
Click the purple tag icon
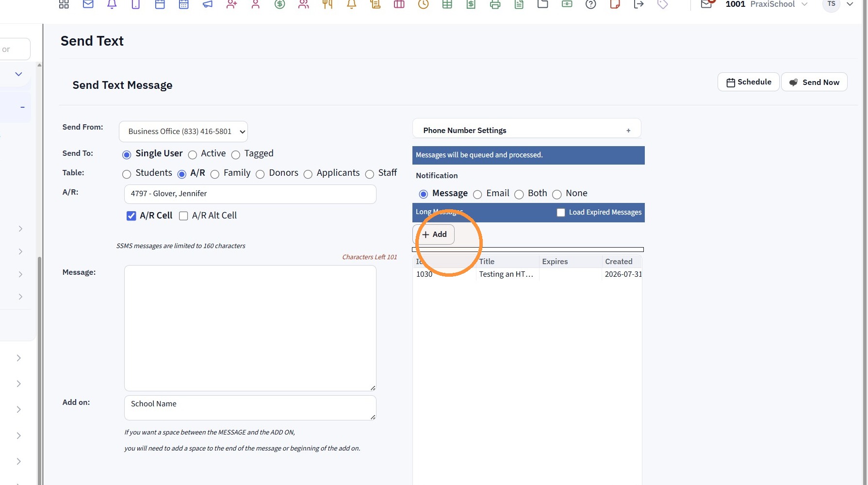tap(663, 4)
